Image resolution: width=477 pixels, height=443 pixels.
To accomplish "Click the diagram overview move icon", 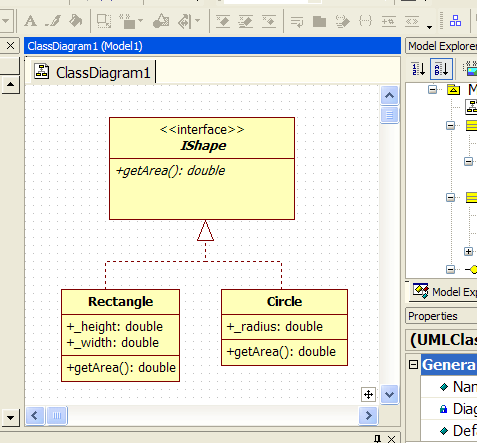I will (368, 395).
